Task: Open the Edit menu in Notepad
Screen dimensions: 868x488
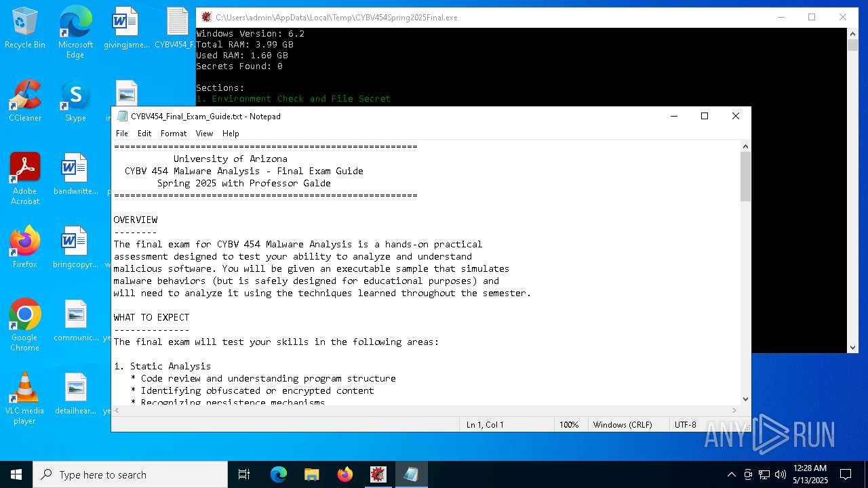Action: tap(144, 134)
